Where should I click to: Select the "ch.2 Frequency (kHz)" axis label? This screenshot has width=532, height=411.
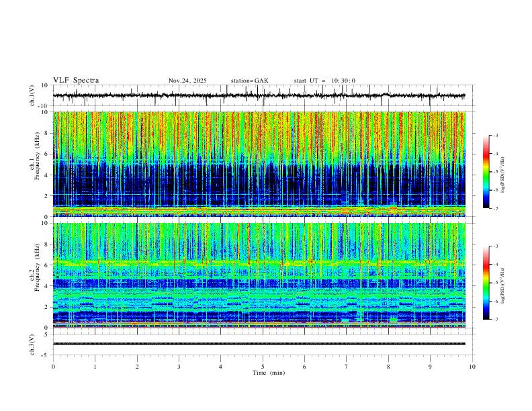(x=34, y=267)
